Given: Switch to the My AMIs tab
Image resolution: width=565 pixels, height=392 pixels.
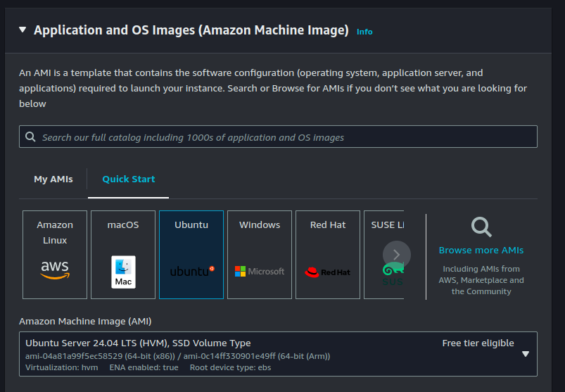Looking at the screenshot, I should click(x=53, y=179).
